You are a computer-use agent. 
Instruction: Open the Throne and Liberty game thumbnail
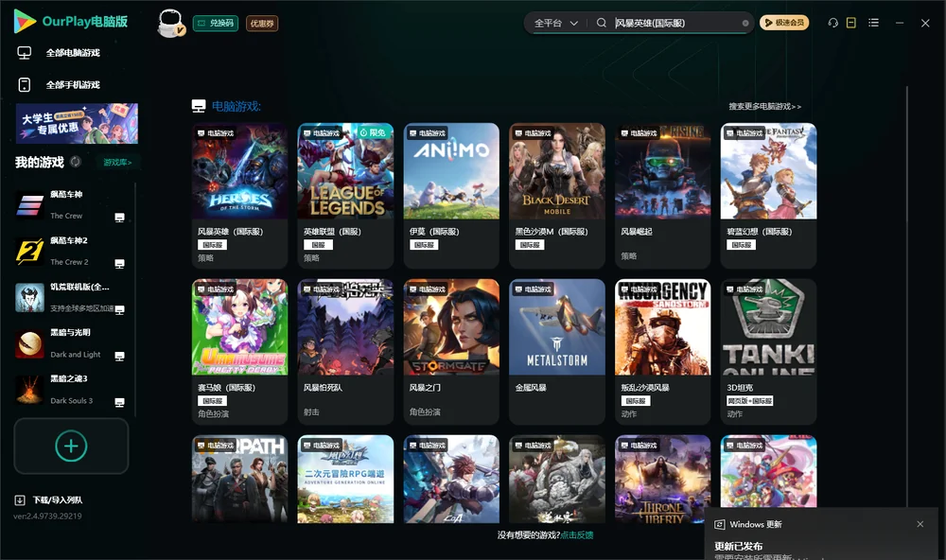pos(662,480)
